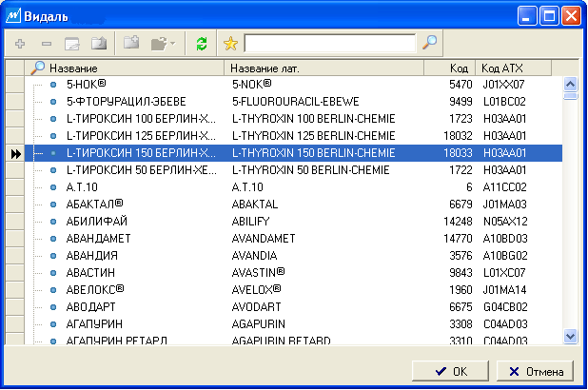Click the blue bullet icon beside АБИЛИФАЙ
Image resolution: width=588 pixels, height=390 pixels.
pos(53,222)
